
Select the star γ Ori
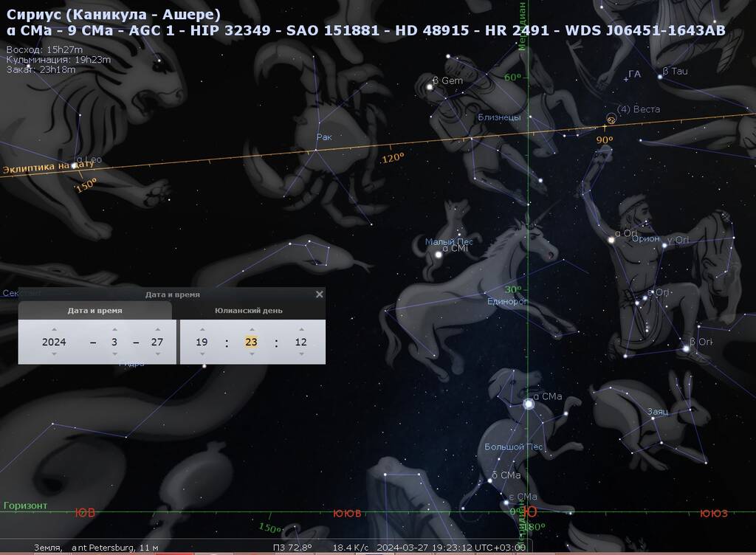pos(664,245)
